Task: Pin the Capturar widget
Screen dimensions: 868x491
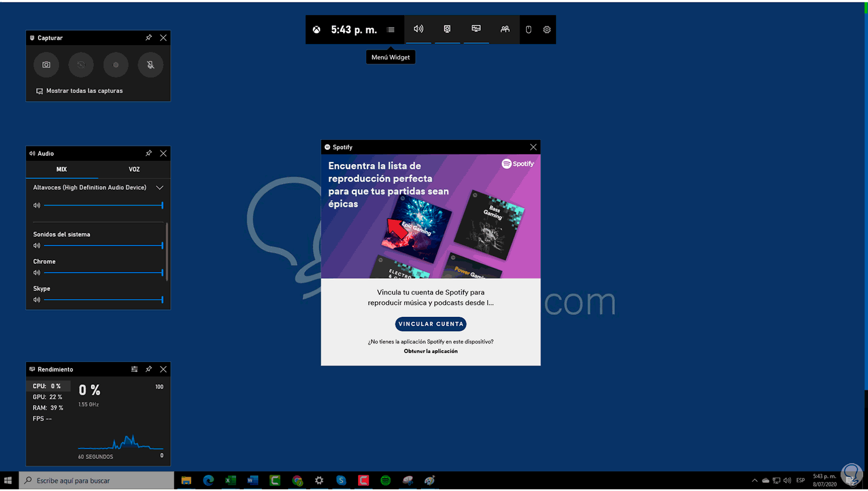Action: [x=149, y=38]
